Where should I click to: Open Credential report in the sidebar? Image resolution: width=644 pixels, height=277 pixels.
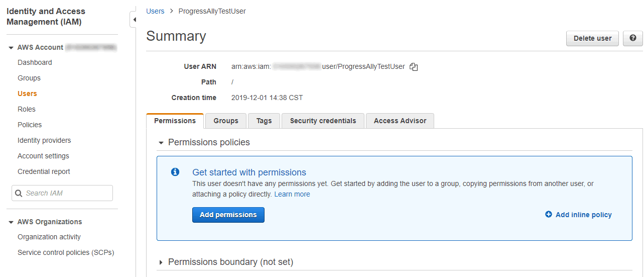pyautogui.click(x=44, y=171)
